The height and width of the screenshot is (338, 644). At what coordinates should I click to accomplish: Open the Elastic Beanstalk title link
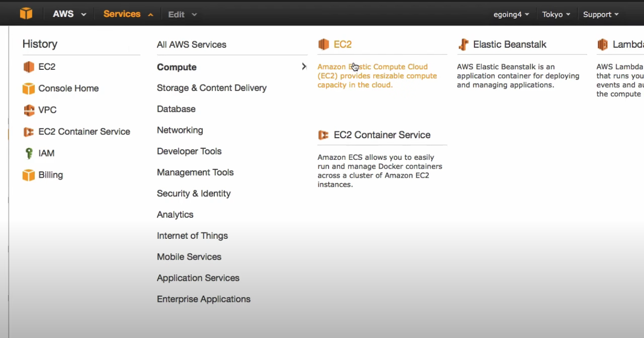510,44
